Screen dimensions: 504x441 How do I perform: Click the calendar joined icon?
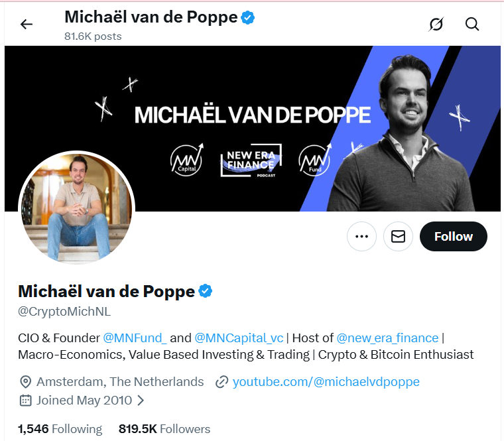click(26, 401)
